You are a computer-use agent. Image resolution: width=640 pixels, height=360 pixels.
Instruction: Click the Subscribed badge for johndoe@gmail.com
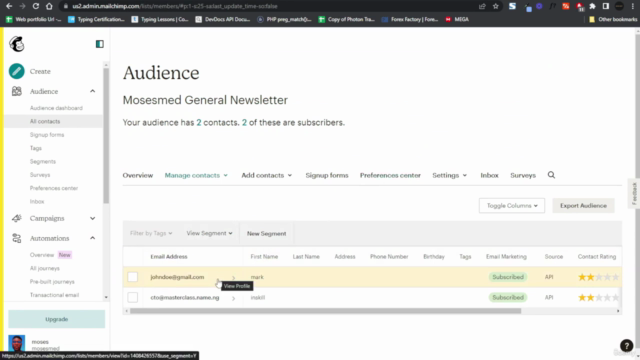tap(508, 277)
